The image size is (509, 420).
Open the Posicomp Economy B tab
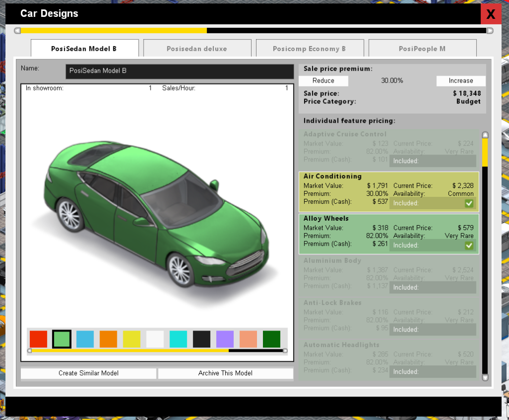click(x=310, y=48)
